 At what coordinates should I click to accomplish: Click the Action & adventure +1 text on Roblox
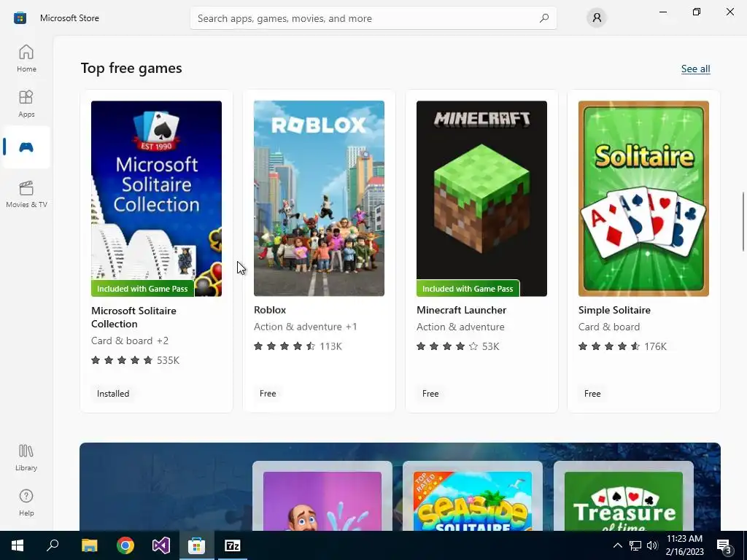click(306, 327)
